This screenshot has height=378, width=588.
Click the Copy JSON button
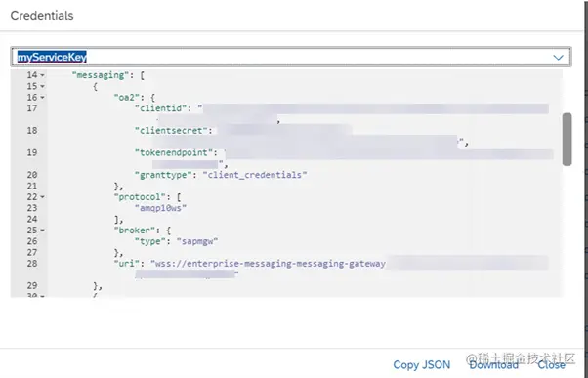[422, 365]
